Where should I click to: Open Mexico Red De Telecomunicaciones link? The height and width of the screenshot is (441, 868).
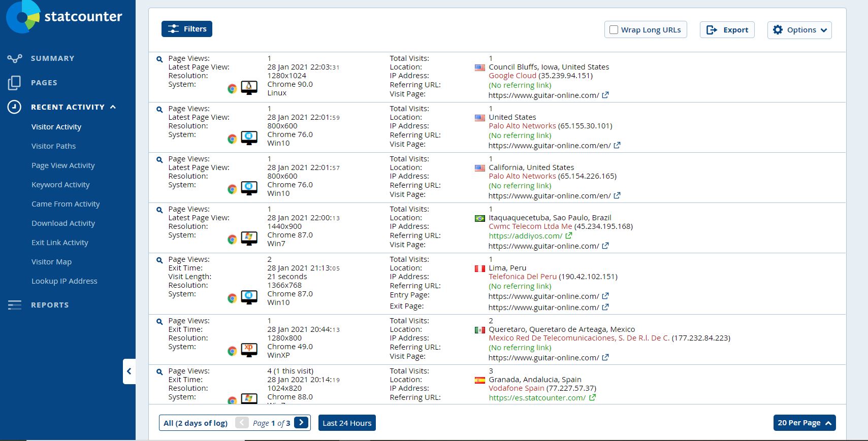pyautogui.click(x=579, y=338)
